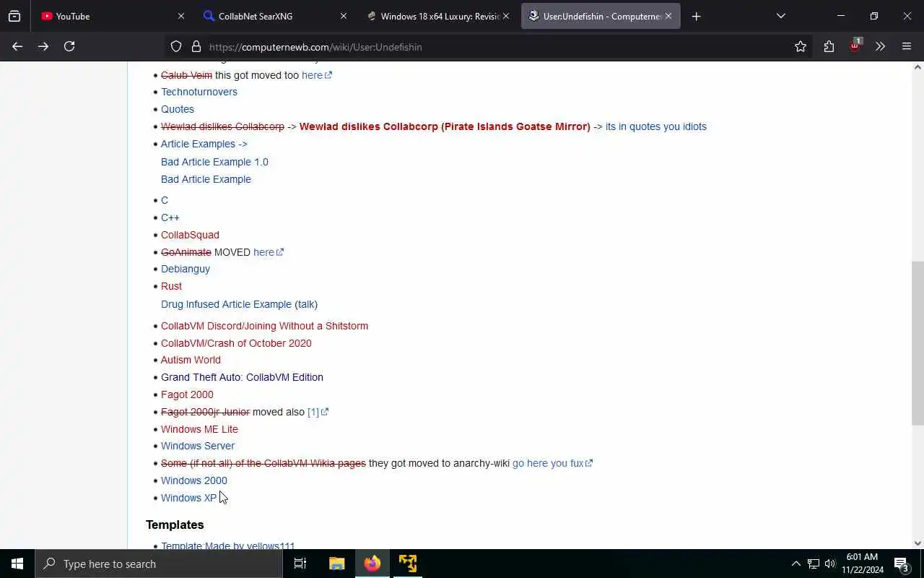Click the browser forward arrow

(x=43, y=46)
